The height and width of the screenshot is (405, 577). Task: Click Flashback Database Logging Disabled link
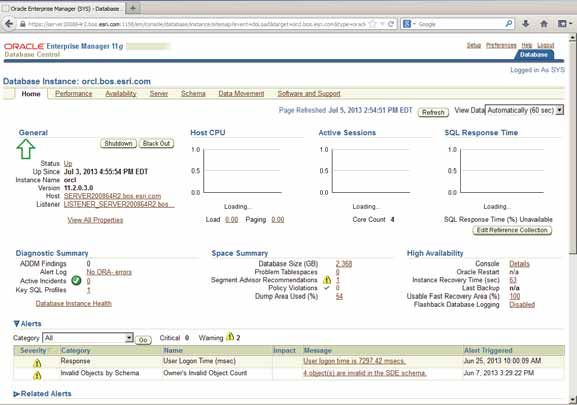coord(522,305)
